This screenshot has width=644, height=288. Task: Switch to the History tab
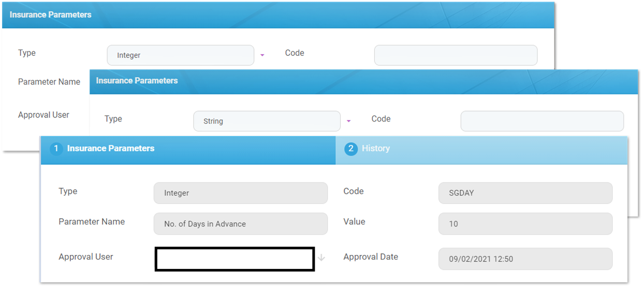[x=376, y=149]
